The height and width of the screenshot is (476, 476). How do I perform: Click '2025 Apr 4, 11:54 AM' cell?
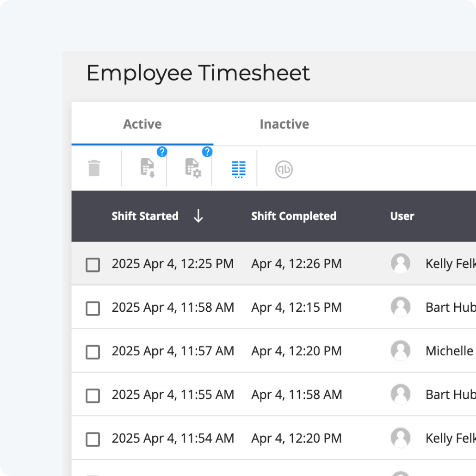point(173,439)
